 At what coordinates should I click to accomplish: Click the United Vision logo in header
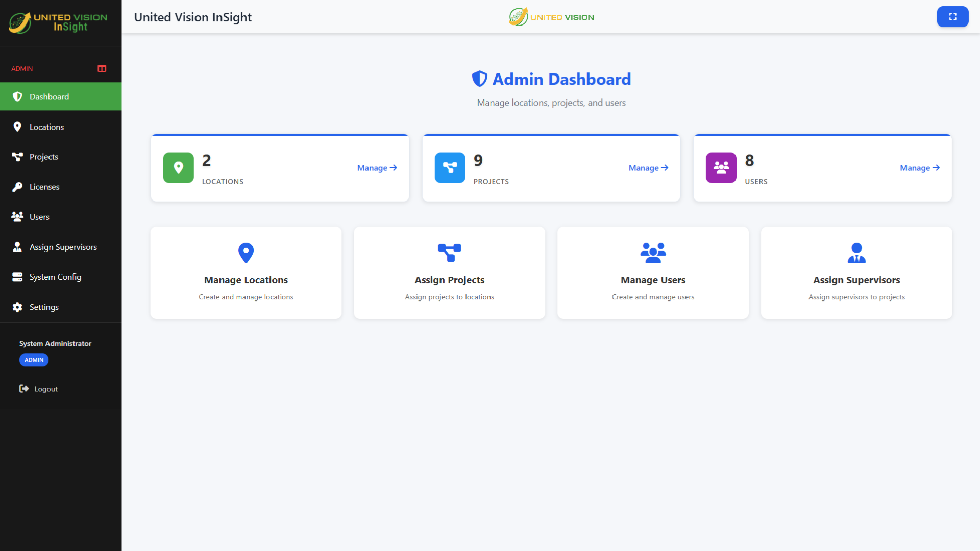click(551, 17)
